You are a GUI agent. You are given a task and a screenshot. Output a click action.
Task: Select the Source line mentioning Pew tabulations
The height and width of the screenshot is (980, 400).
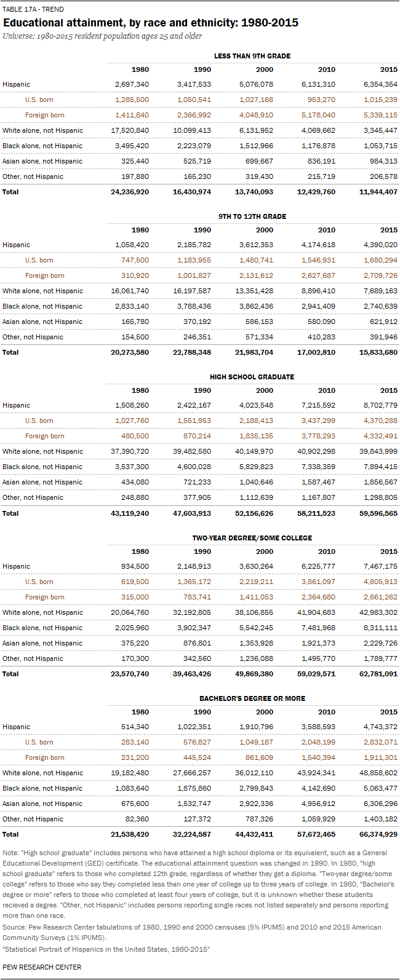[192, 931]
